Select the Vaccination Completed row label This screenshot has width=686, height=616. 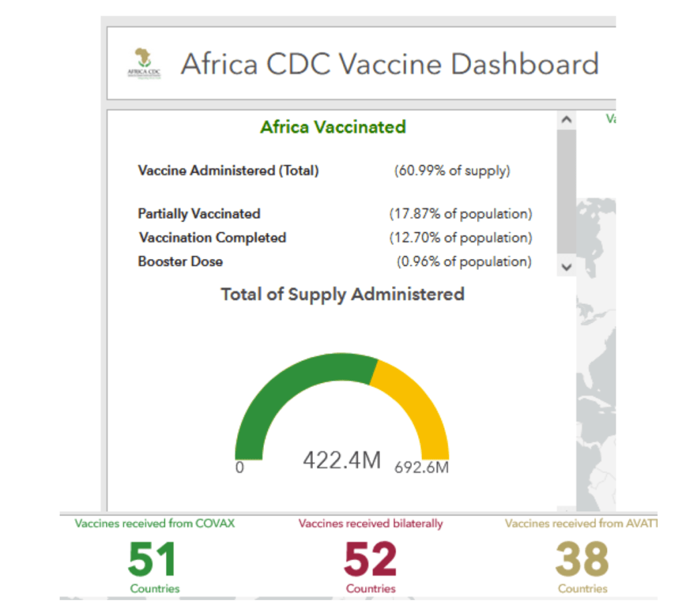pos(212,238)
